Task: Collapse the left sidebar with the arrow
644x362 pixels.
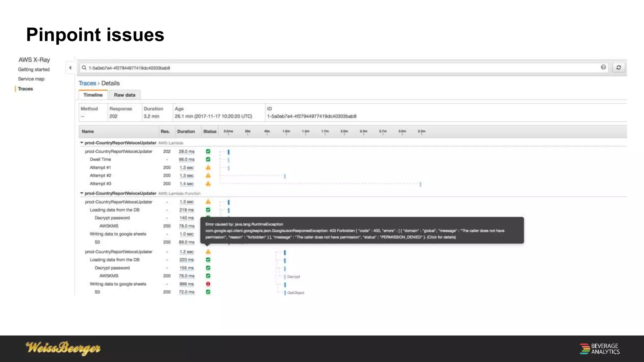Action: coord(70,68)
